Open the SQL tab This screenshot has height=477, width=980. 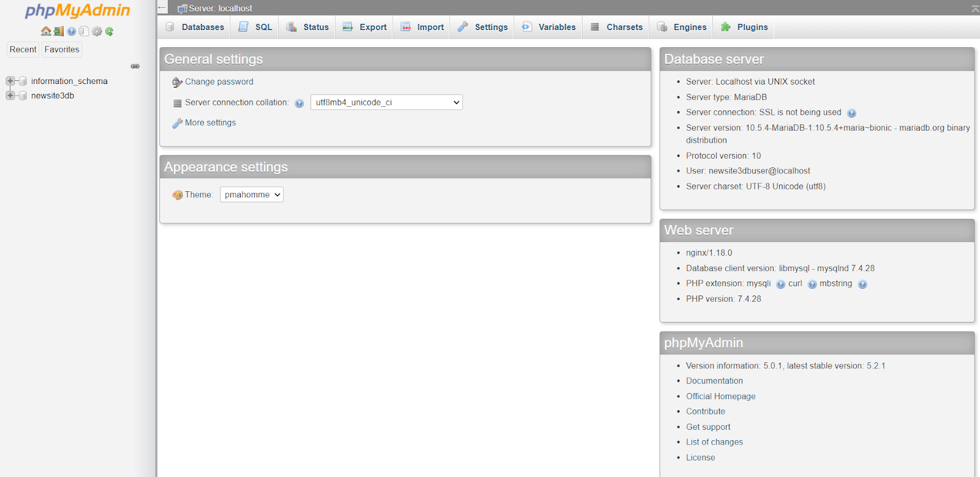pos(255,27)
